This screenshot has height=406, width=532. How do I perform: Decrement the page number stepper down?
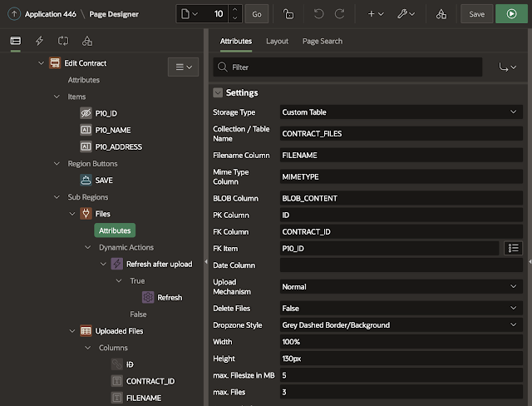click(x=234, y=18)
